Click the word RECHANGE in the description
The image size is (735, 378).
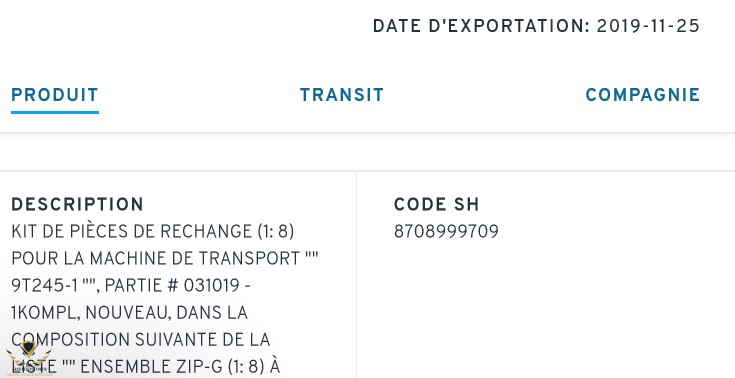tap(206, 231)
